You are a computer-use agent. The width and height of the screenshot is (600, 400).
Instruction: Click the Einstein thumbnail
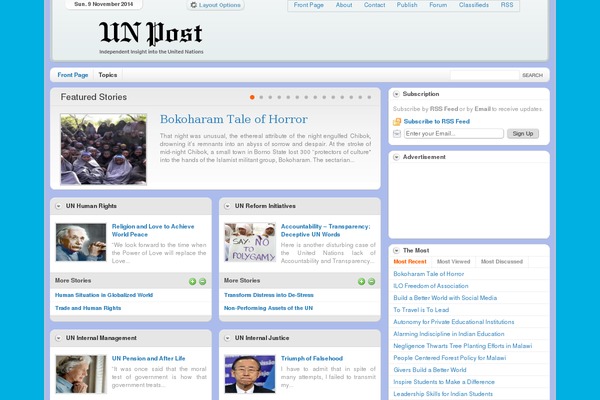point(81,242)
